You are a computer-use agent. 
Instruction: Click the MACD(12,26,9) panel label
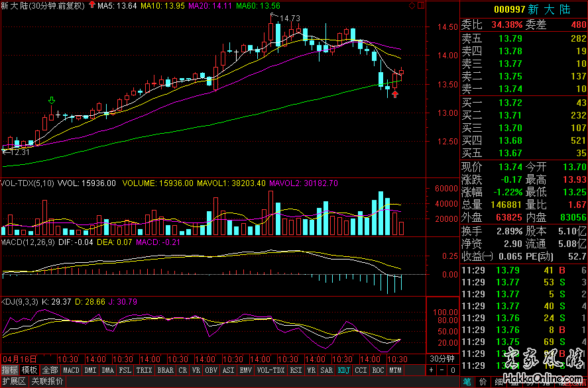29,242
